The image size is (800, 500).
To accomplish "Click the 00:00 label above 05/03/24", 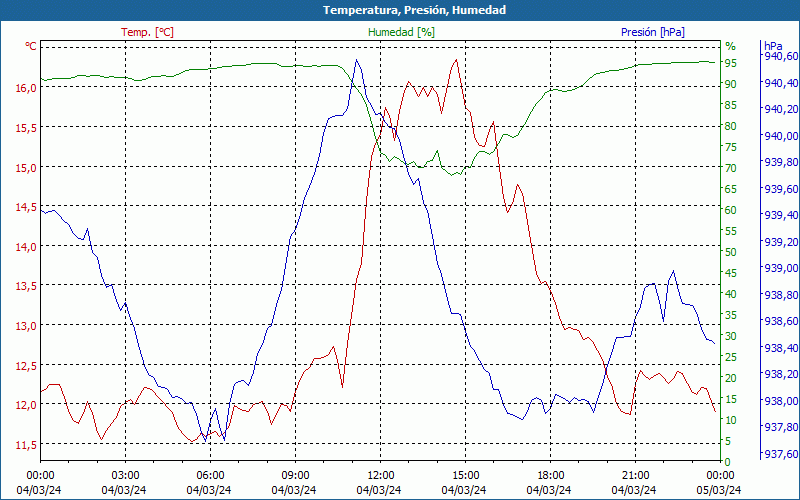I will [x=720, y=476].
